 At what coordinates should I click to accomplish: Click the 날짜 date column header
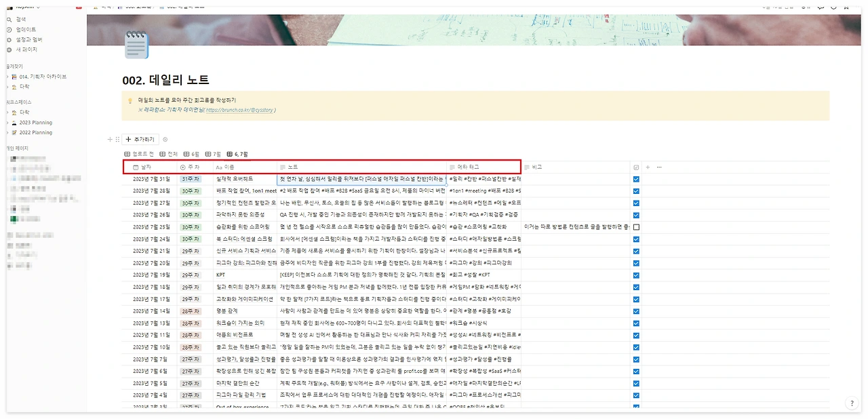(x=150, y=167)
